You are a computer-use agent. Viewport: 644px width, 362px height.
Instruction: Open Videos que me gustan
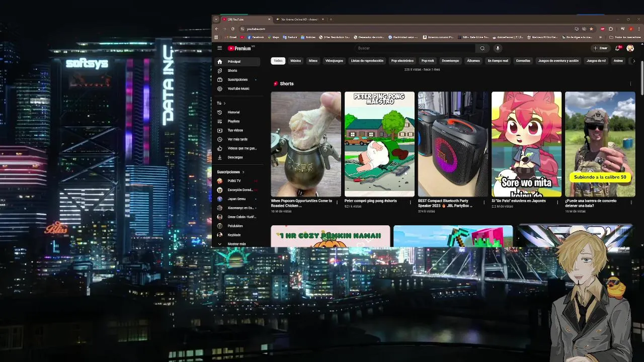pyautogui.click(x=238, y=148)
